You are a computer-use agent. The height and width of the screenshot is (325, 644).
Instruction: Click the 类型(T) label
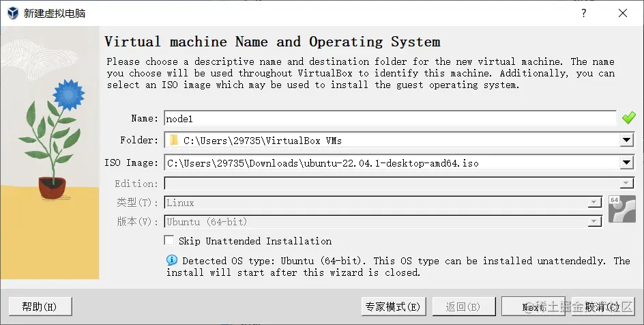[137, 202]
